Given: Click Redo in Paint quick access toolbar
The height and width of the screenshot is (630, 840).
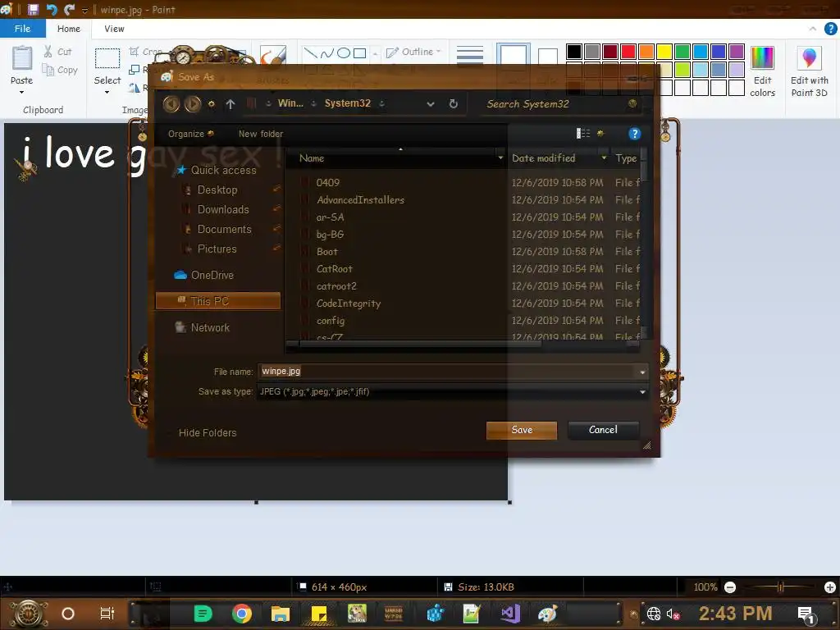Looking at the screenshot, I should [x=70, y=9].
